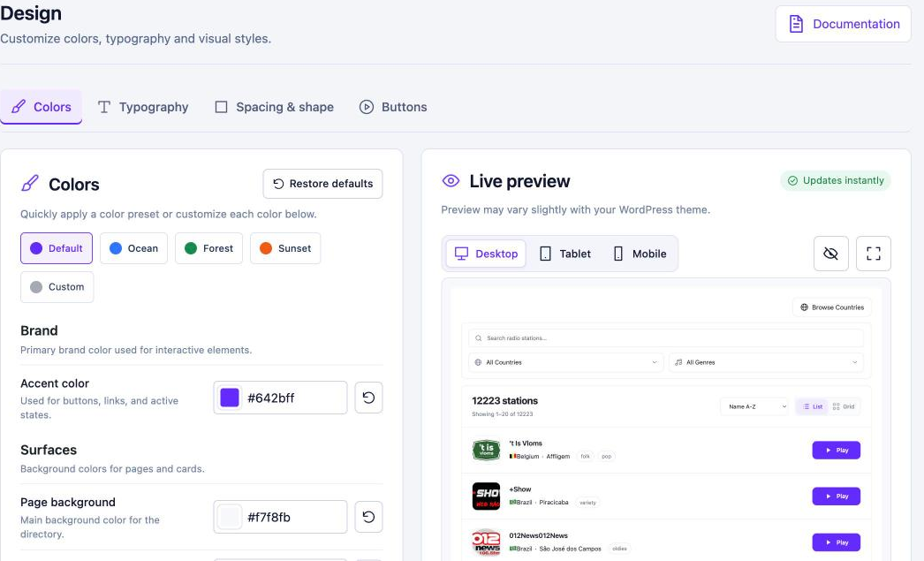Play the 012News012News station
The width and height of the screenshot is (924, 561).
pyautogui.click(x=837, y=542)
